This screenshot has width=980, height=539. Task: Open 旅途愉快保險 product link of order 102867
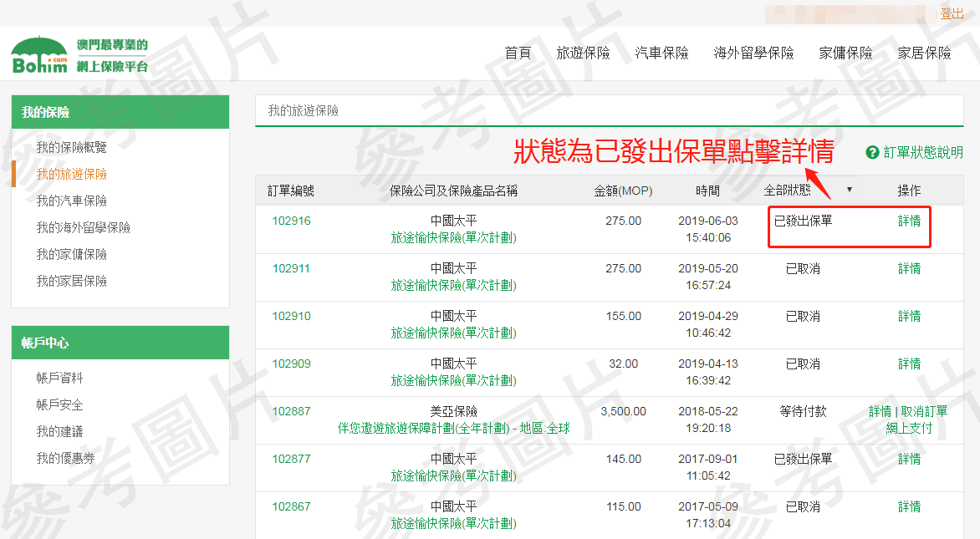point(454,523)
